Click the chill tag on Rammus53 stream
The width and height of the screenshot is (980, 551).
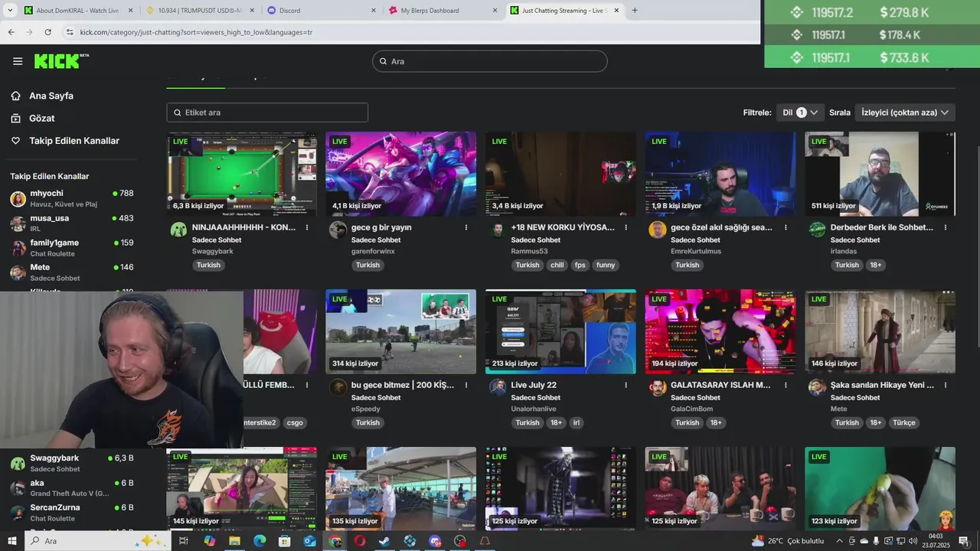click(x=557, y=265)
